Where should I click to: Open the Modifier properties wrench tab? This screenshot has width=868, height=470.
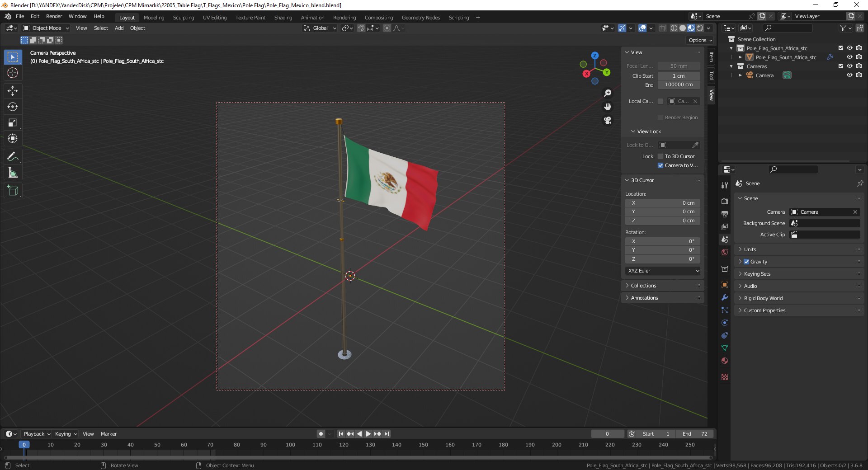[x=725, y=297]
